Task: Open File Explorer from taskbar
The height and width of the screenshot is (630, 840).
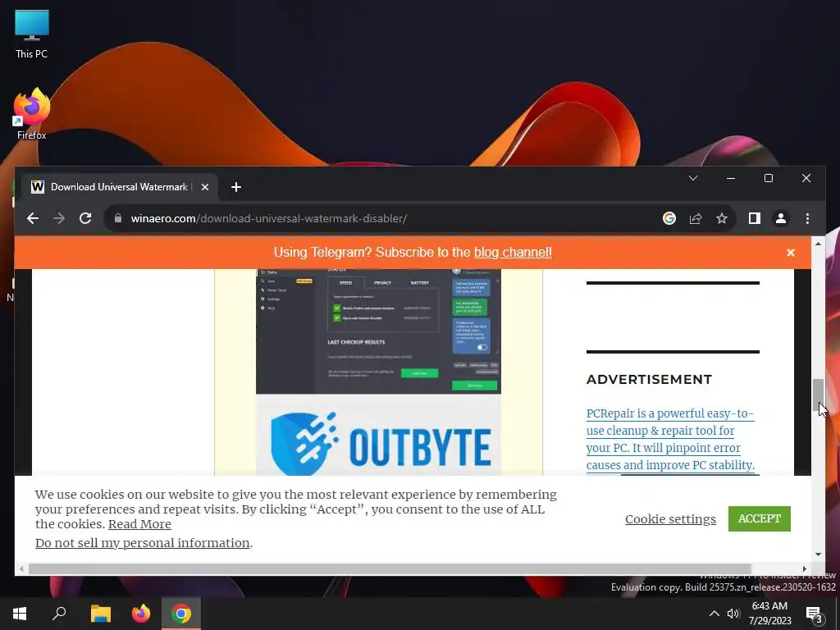Action: point(100,614)
